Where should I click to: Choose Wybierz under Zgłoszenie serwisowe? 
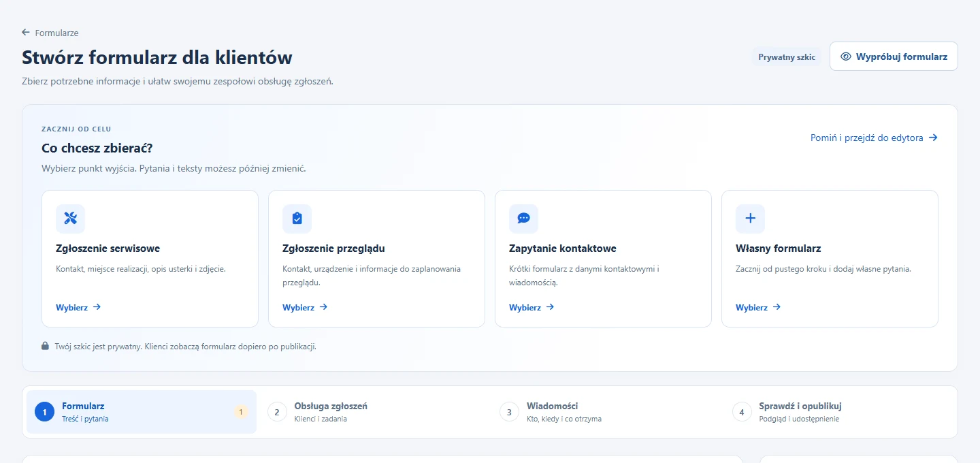click(78, 307)
